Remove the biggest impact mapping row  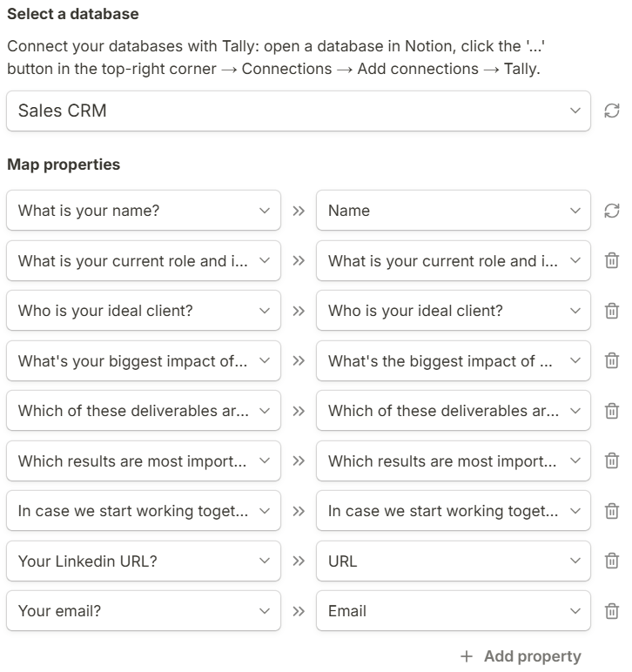[612, 360]
